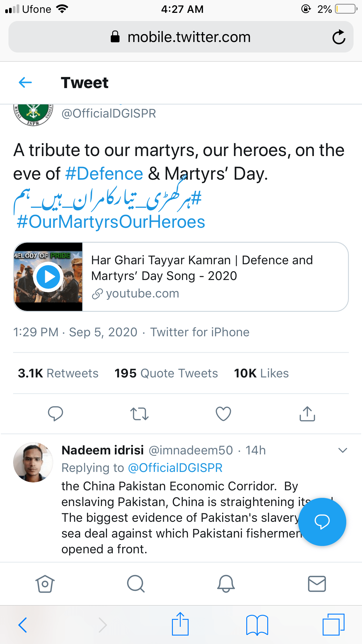The height and width of the screenshot is (644, 362).
Task: Open the #OurMartyrsOurHeroes hashtag
Action: click(111, 222)
